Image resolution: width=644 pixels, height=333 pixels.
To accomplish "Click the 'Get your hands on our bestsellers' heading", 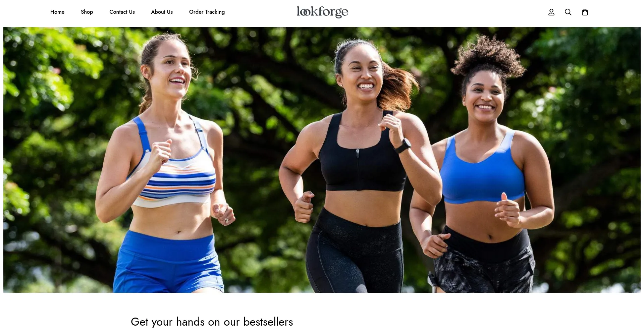I will point(212,322).
